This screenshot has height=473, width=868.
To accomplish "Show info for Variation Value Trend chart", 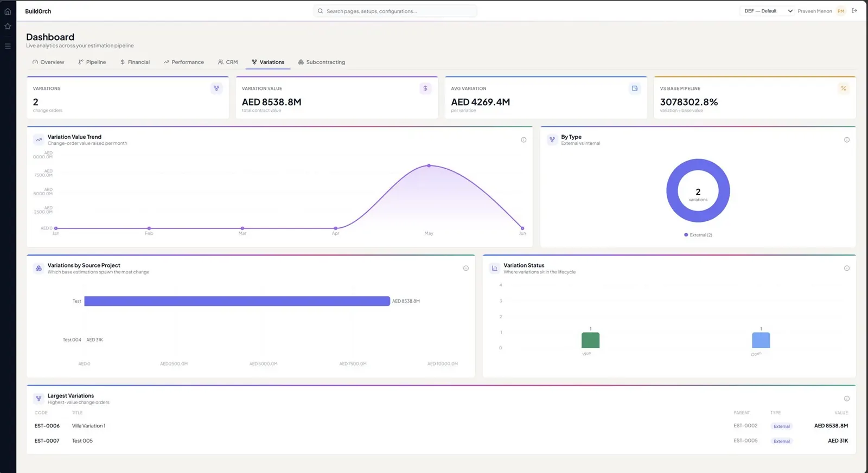I will [524, 140].
